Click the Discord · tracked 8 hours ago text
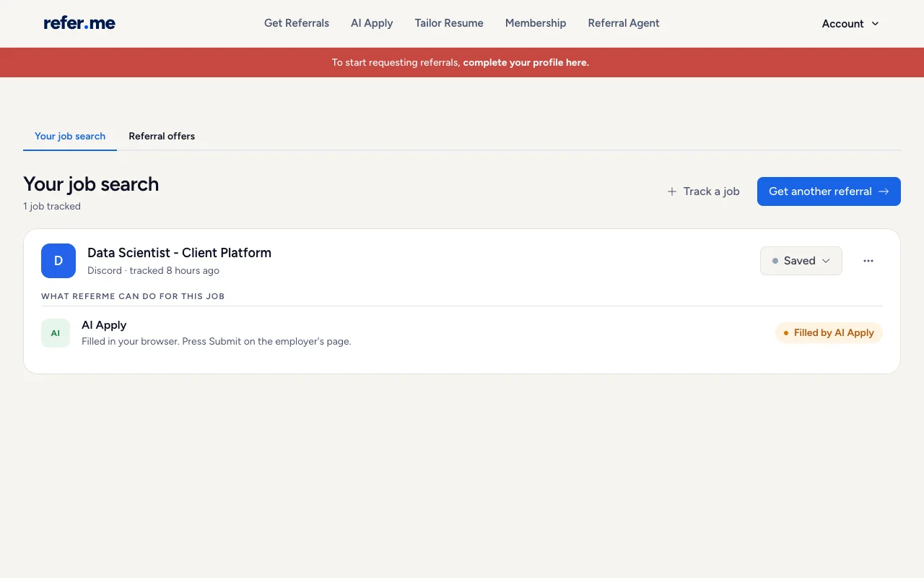The height and width of the screenshot is (578, 924). 153,271
